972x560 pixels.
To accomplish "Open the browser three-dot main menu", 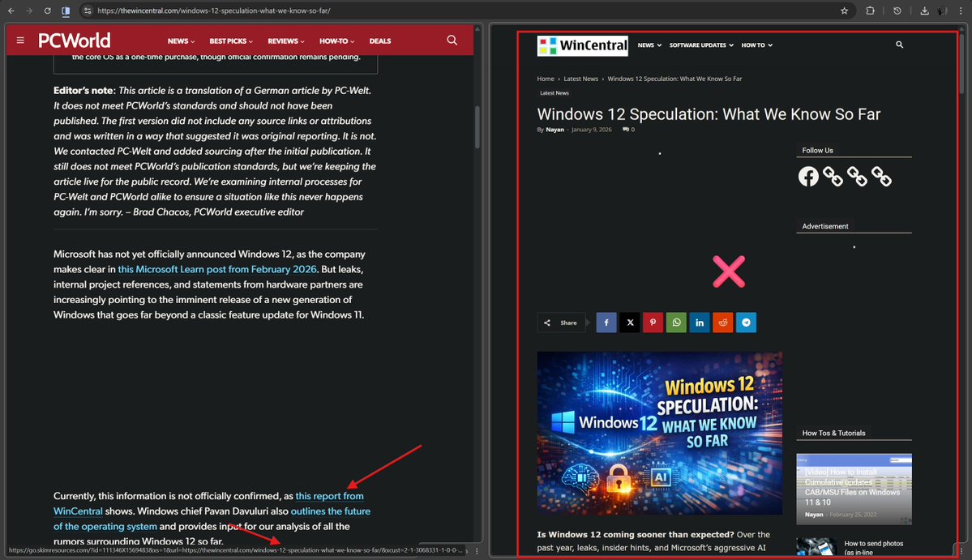I will (x=961, y=11).
